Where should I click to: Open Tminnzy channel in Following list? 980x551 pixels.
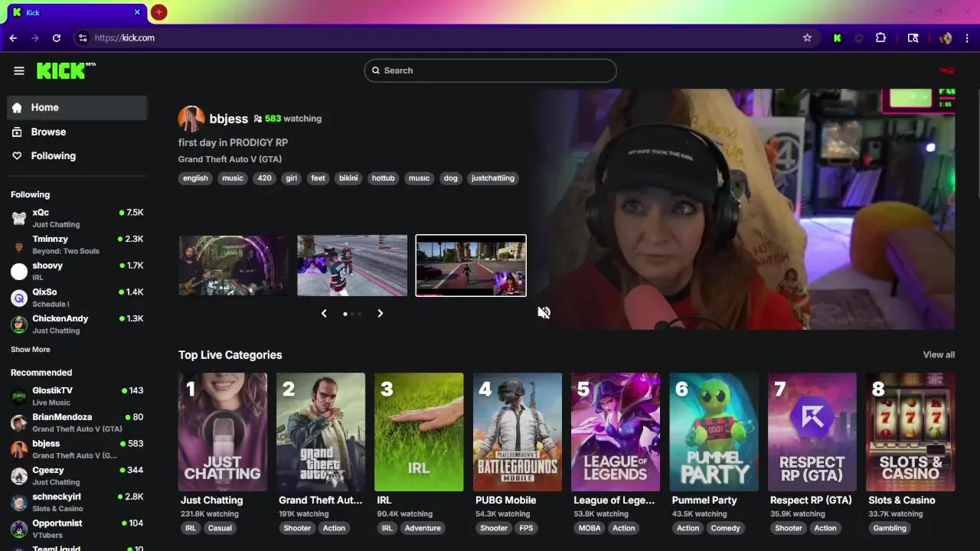[x=77, y=245]
